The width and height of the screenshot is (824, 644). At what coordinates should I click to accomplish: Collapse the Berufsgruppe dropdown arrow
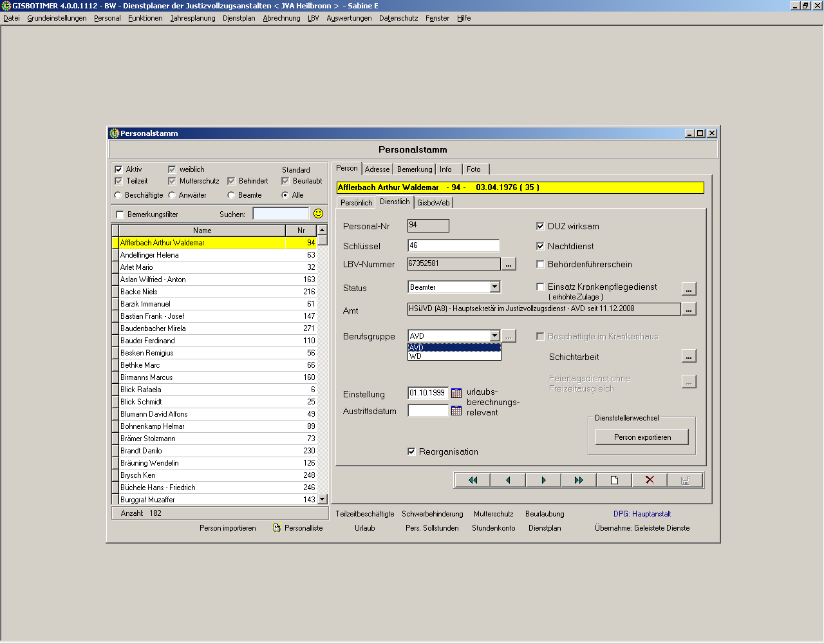pyautogui.click(x=494, y=336)
